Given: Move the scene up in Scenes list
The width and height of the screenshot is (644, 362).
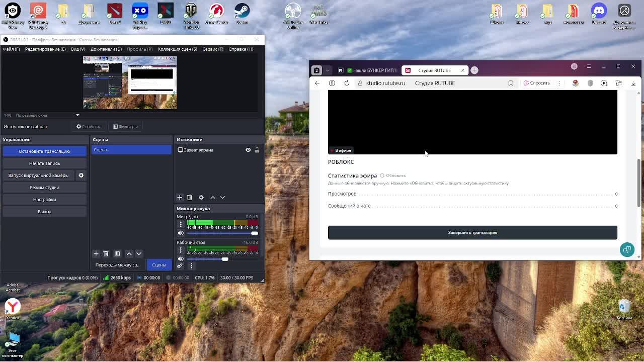Looking at the screenshot, I should (x=129, y=254).
